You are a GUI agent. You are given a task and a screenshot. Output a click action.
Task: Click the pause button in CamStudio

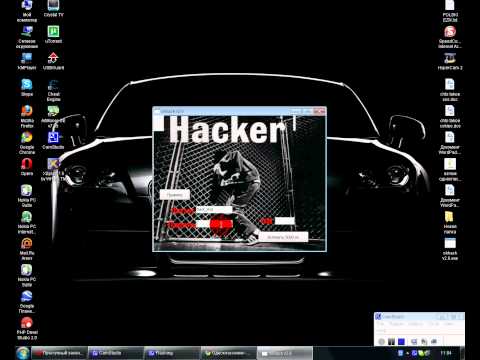(x=392, y=341)
